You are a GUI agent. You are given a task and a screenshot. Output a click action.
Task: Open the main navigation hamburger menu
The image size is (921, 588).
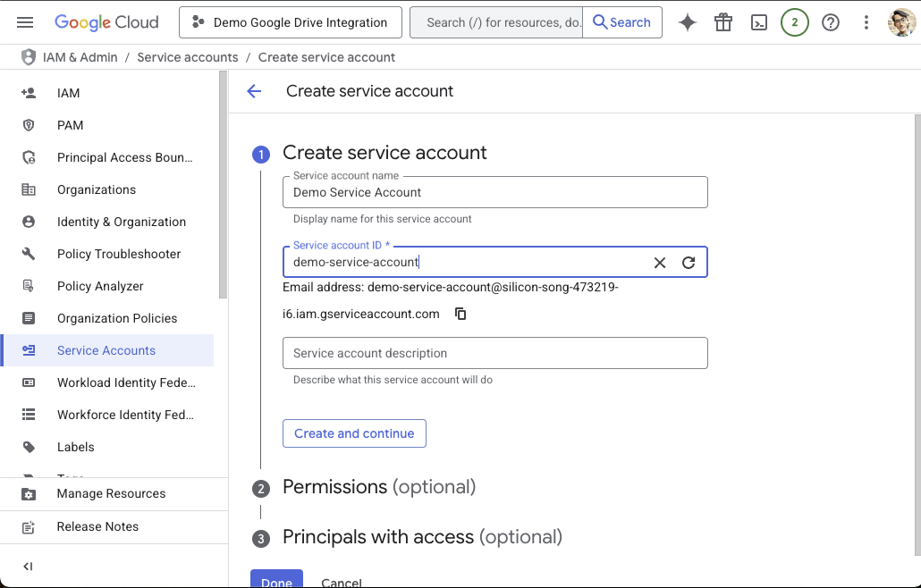click(25, 22)
